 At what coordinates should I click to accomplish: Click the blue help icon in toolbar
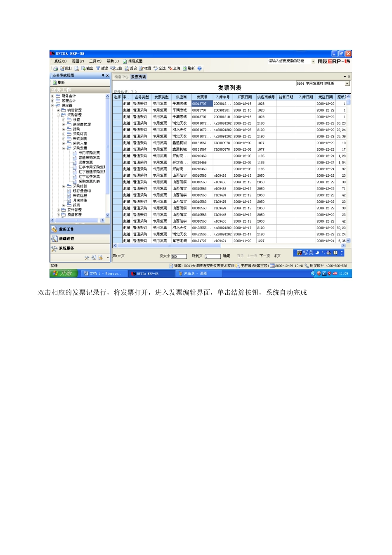click(x=200, y=69)
